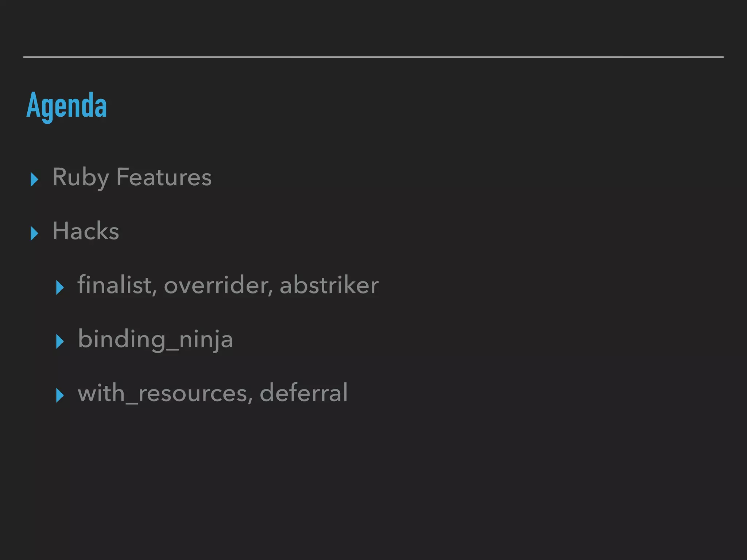The image size is (747, 560).
Task: Click the arrow bullet before with_resources line
Action: click(x=60, y=396)
